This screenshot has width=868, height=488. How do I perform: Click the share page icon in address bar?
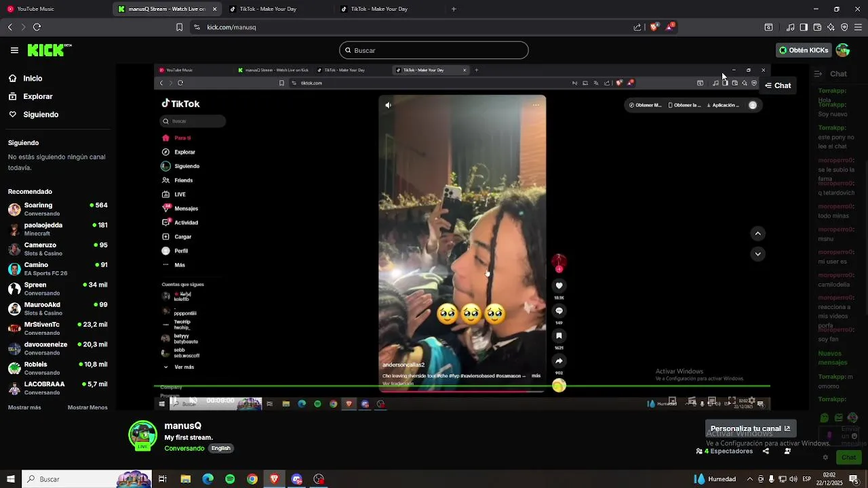coord(637,27)
